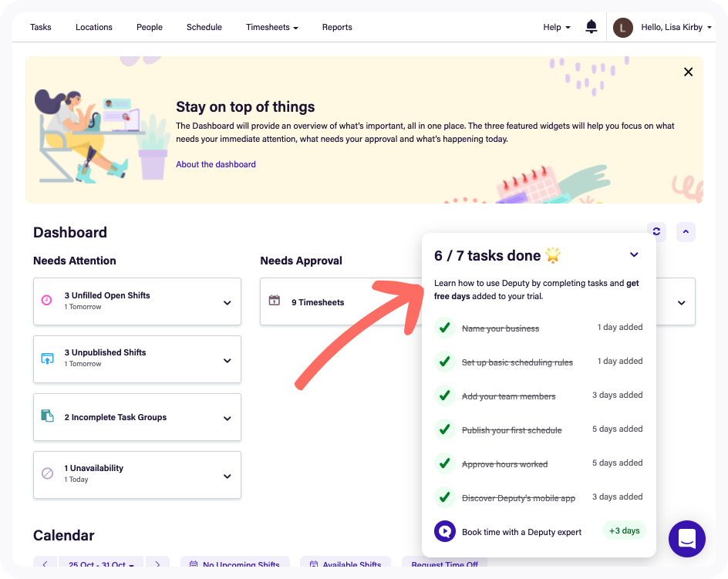Screen dimensions: 728x579
Task: Dismiss the Stay on top of things banner
Action: point(688,72)
